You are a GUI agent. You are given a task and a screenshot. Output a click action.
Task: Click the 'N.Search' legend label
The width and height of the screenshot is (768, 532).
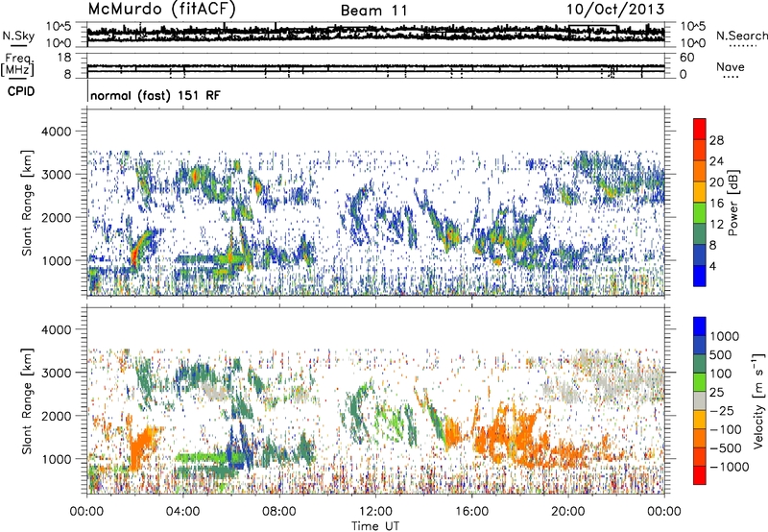(741, 36)
